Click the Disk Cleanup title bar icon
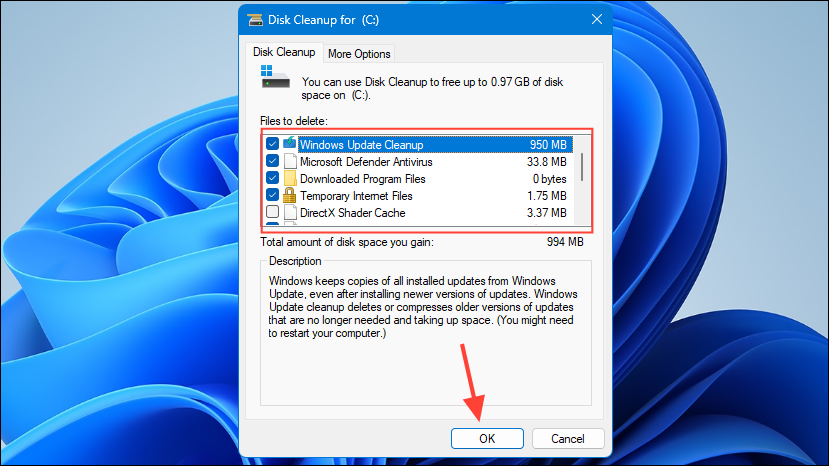The image size is (829, 466). pos(255,20)
